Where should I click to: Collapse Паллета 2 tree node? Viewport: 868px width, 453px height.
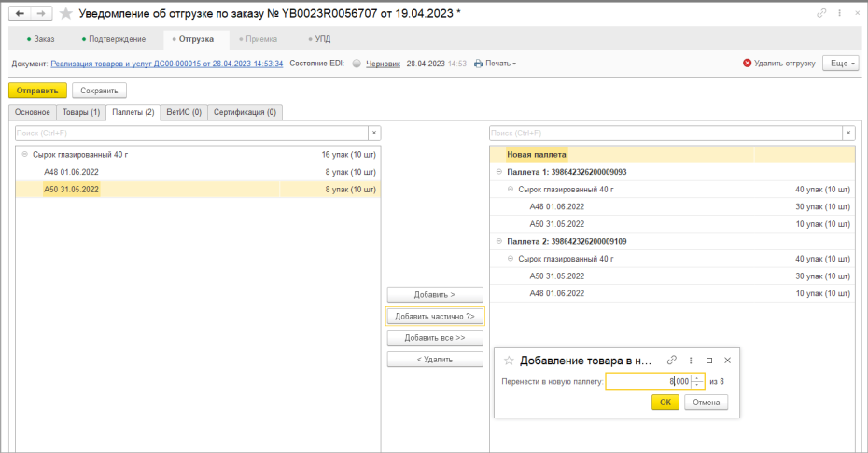[x=498, y=242]
